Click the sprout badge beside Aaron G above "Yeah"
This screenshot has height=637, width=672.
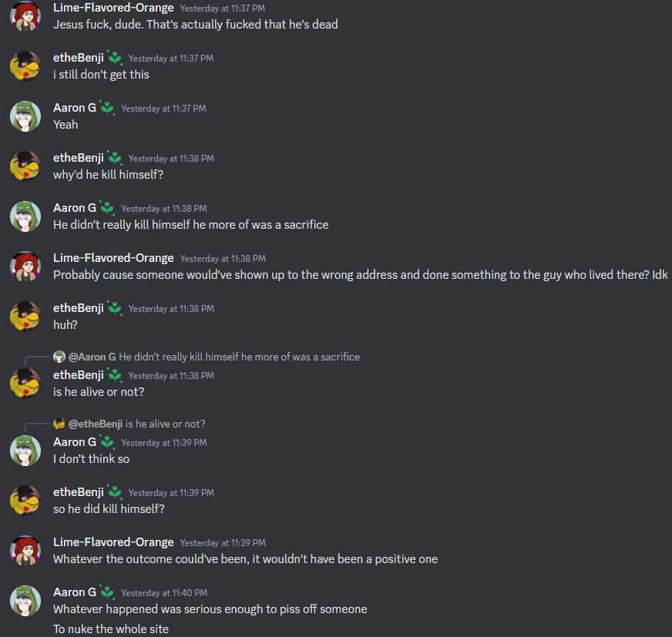107,108
